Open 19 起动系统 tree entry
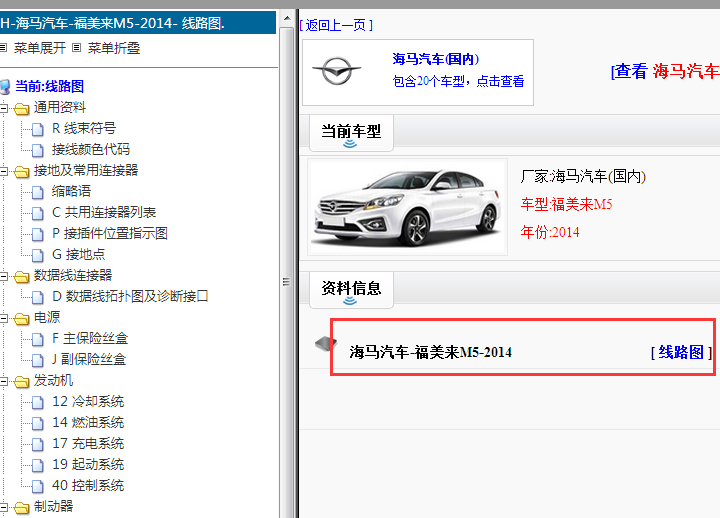Screen dimensions: 720x518 [x=88, y=464]
